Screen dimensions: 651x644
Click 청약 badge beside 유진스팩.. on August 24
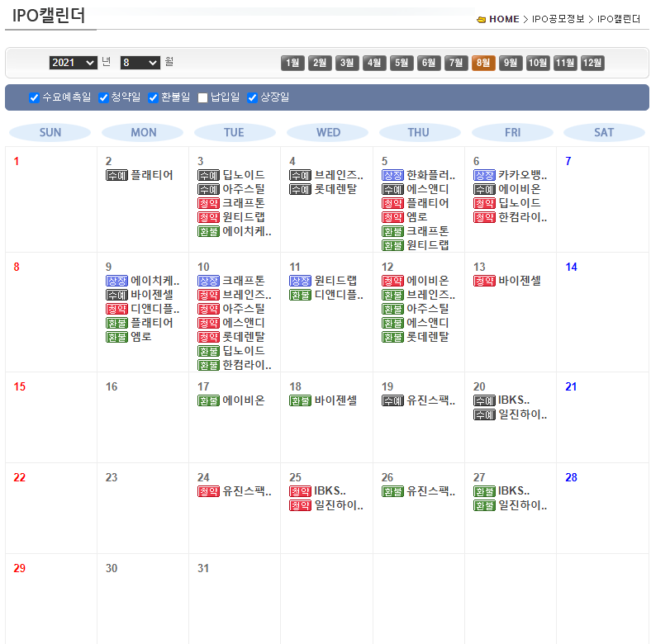(x=208, y=492)
